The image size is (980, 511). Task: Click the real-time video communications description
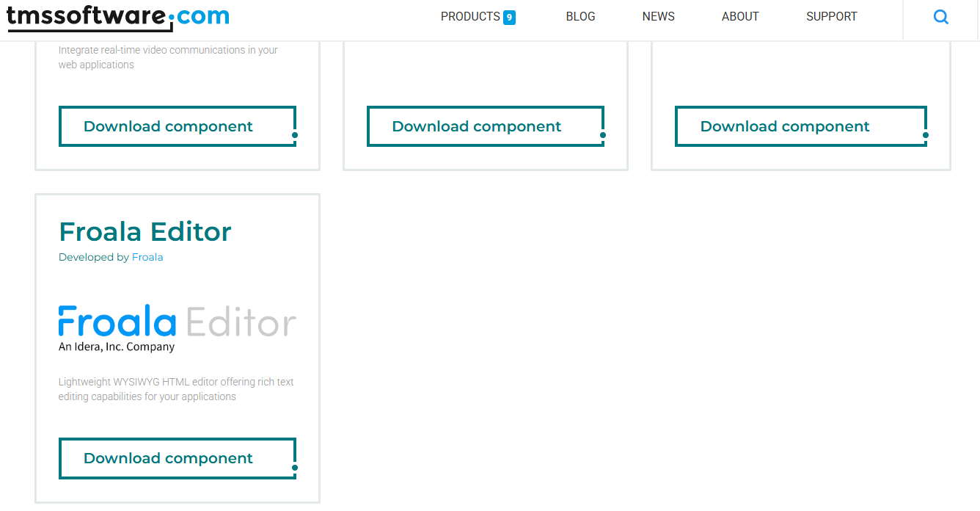click(167, 57)
